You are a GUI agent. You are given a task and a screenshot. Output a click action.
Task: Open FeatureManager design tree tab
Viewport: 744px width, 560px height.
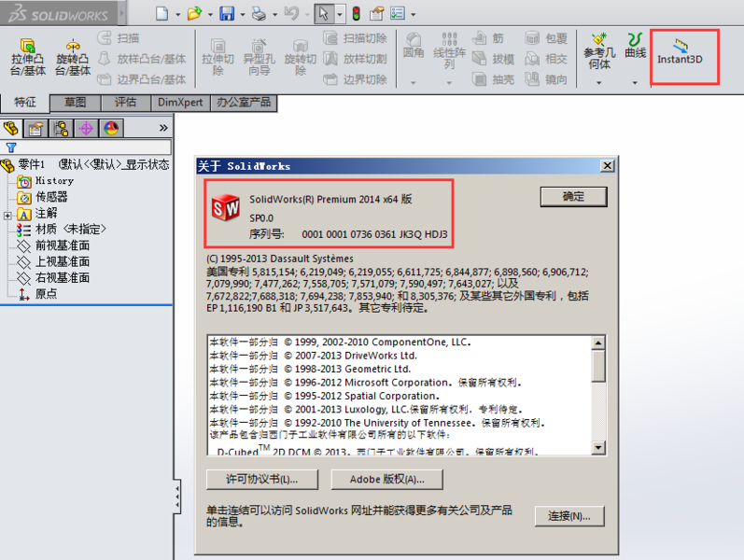point(11,128)
